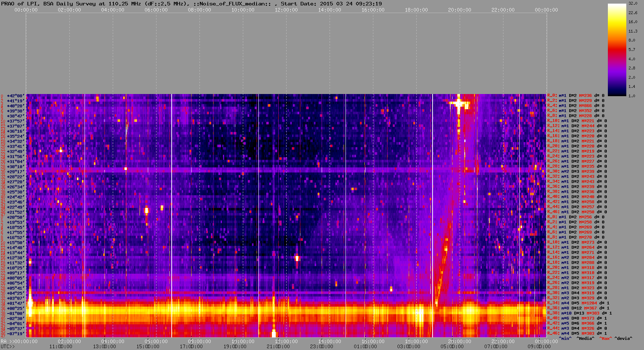Click the '+08°05'' declination label
Screen dimensions: 644x350
coord(16,278)
